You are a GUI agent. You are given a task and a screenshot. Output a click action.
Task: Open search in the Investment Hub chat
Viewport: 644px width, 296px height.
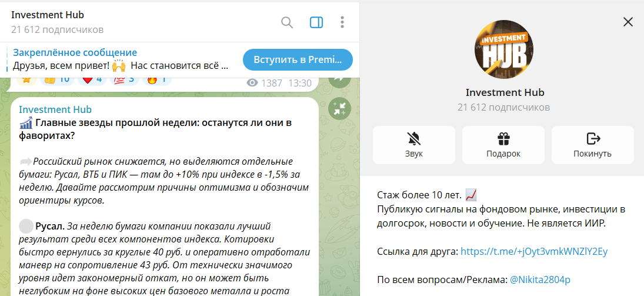(x=287, y=22)
